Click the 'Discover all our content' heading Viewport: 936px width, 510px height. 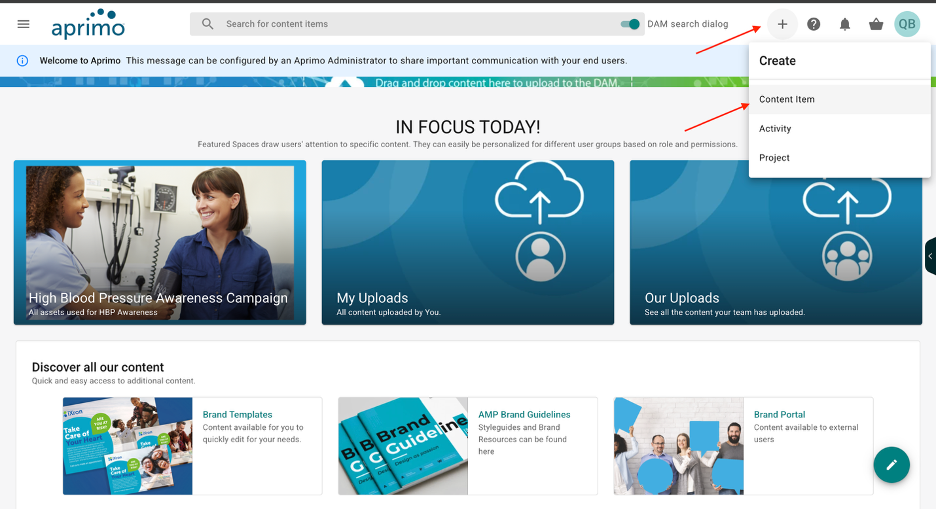(x=98, y=367)
